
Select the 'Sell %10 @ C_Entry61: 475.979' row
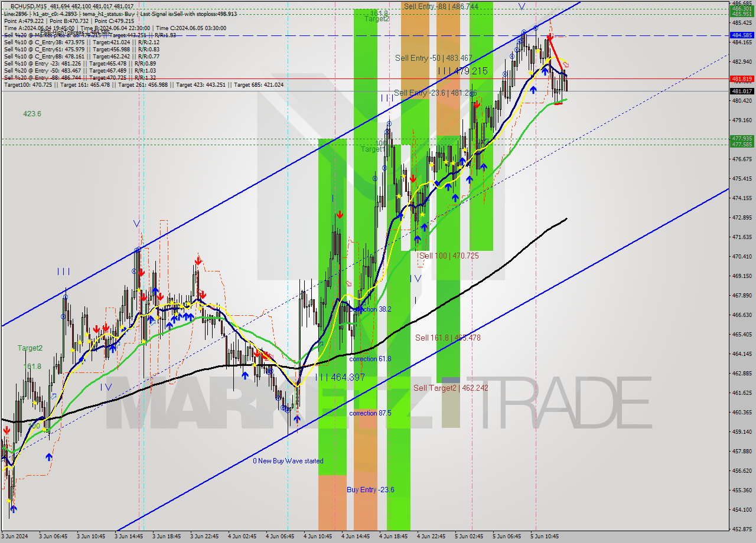(x=82, y=49)
